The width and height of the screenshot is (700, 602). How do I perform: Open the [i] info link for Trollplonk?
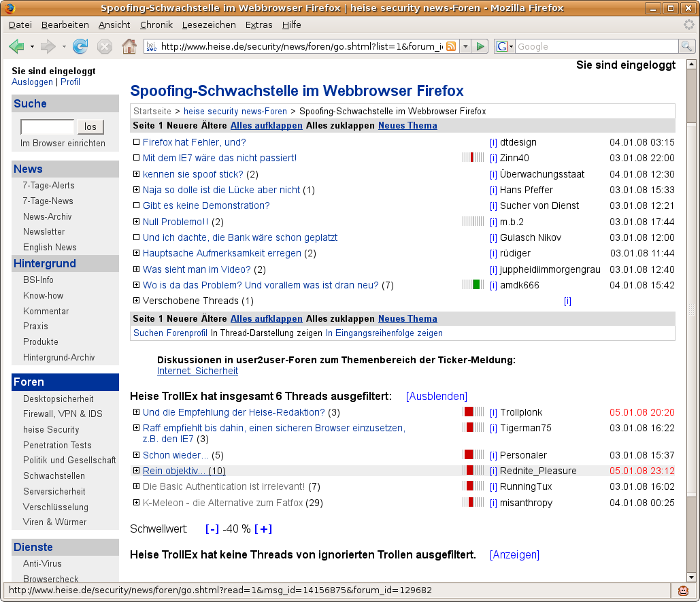tap(493, 412)
